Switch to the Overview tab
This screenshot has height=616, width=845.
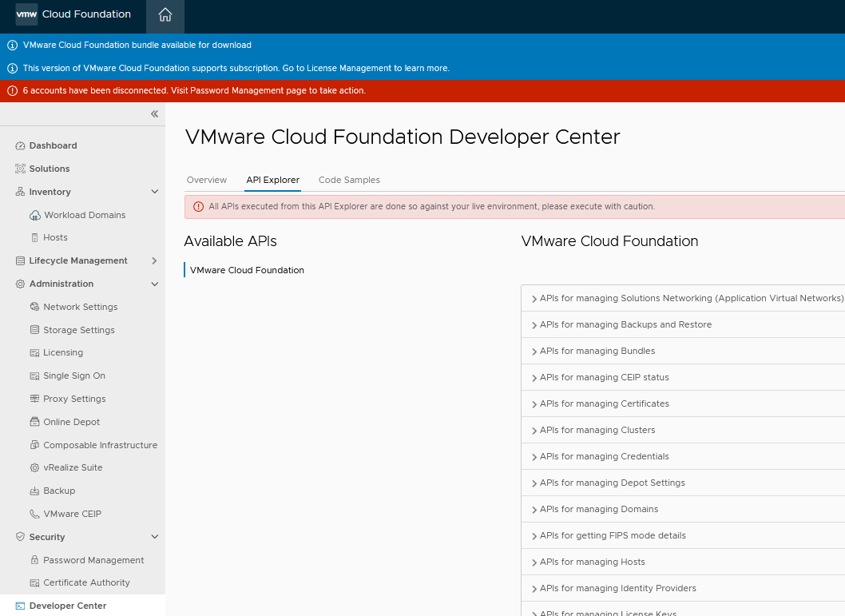(206, 180)
